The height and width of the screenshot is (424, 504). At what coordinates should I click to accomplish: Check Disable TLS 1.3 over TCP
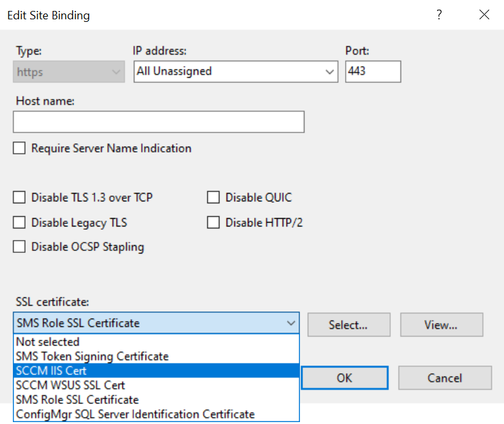[19, 198]
